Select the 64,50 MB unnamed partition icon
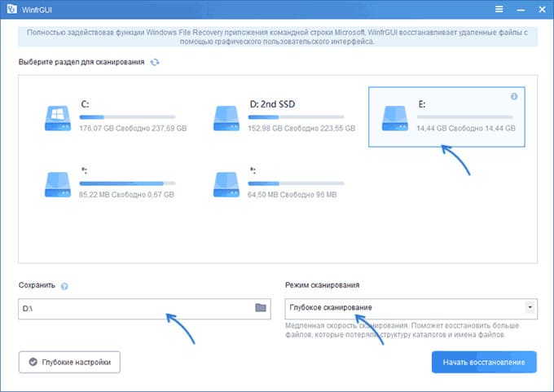Image resolution: width=554 pixels, height=392 pixels. [226, 184]
